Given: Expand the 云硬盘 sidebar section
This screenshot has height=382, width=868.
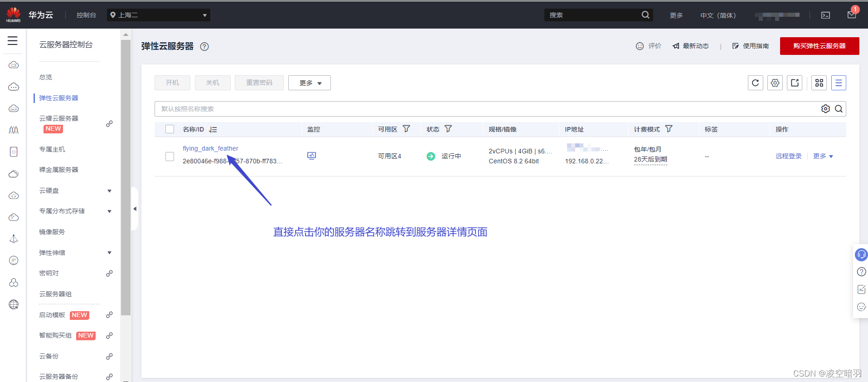Looking at the screenshot, I should [109, 191].
